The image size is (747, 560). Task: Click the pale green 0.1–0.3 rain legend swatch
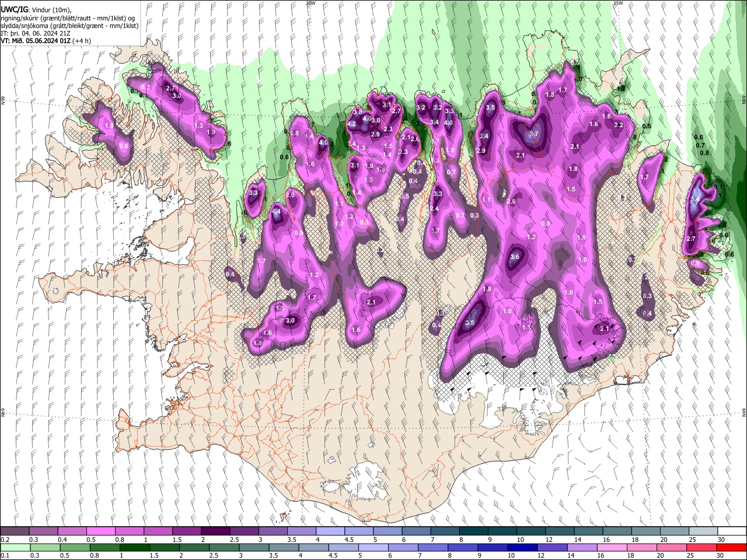tap(15, 547)
